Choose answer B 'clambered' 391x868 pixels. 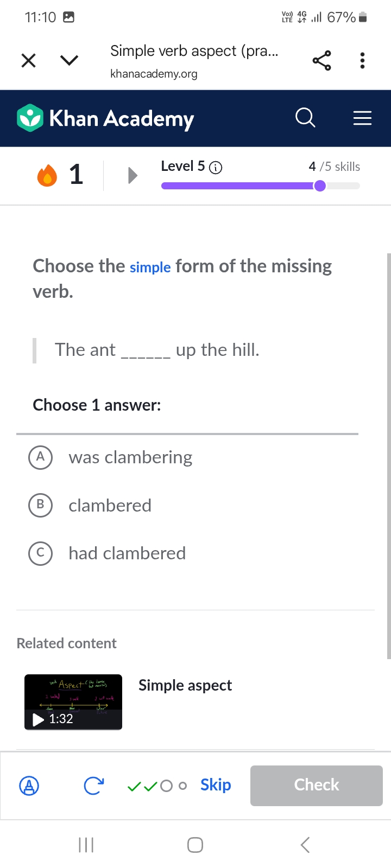coord(40,505)
